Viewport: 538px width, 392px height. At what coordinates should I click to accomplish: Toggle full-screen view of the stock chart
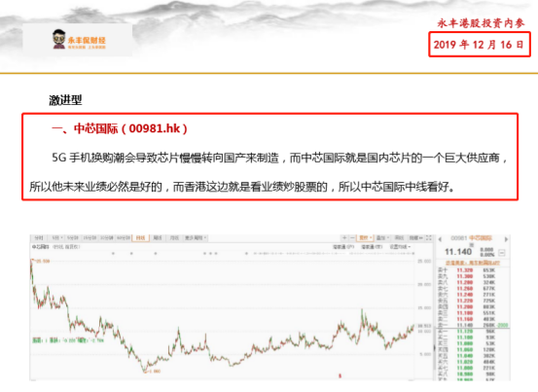pyautogui.click(x=428, y=237)
